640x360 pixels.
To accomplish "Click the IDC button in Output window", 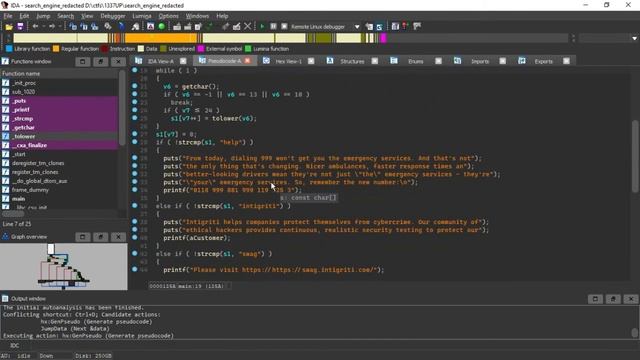I will [x=14, y=346].
